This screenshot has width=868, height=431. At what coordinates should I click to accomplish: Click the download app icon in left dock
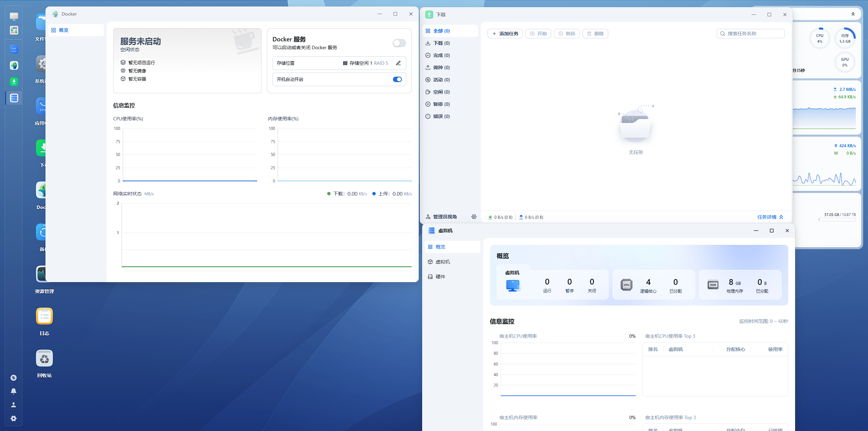point(14,82)
